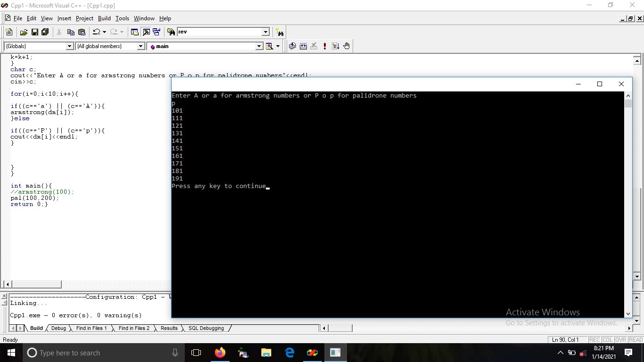
Task: Switch to Find in Files 1 tab
Action: point(91,328)
